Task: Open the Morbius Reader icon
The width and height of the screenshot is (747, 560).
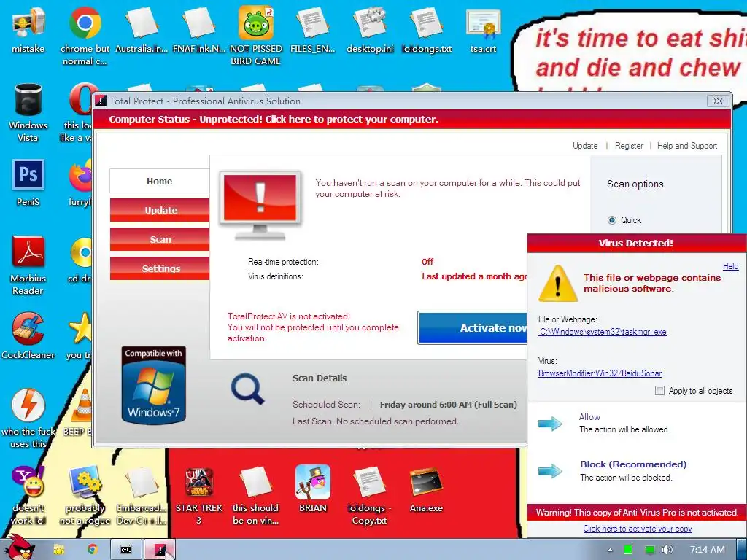Action: 28,265
